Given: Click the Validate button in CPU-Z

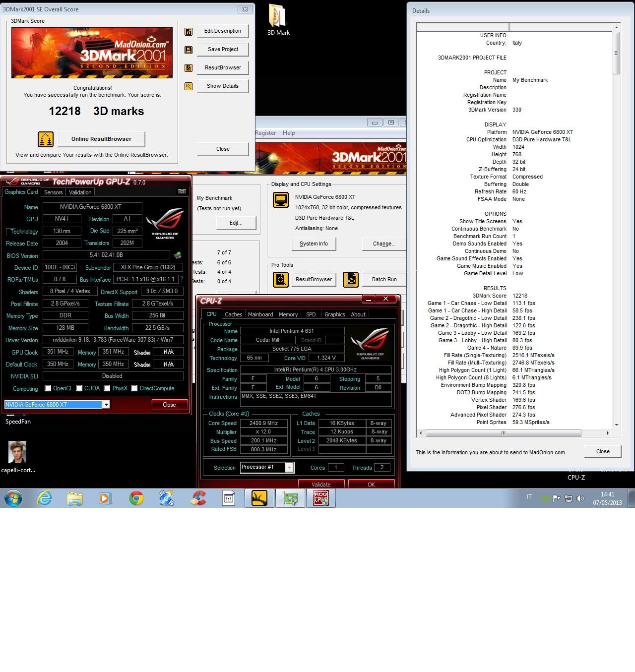Looking at the screenshot, I should [x=321, y=484].
